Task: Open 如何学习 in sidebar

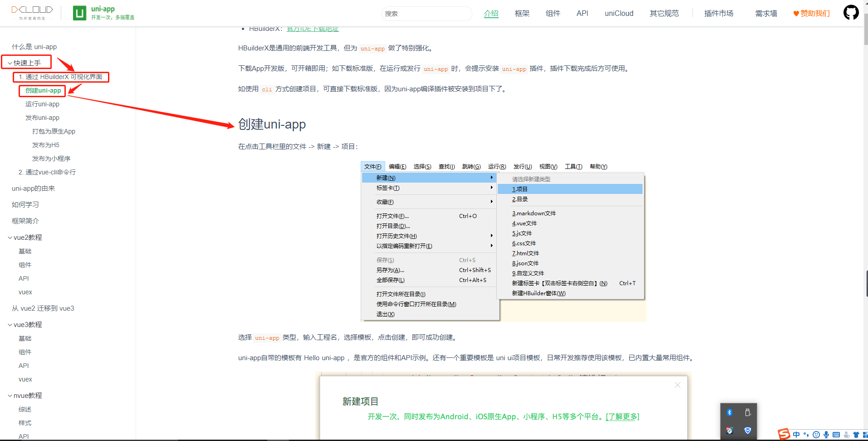Action: 25,205
